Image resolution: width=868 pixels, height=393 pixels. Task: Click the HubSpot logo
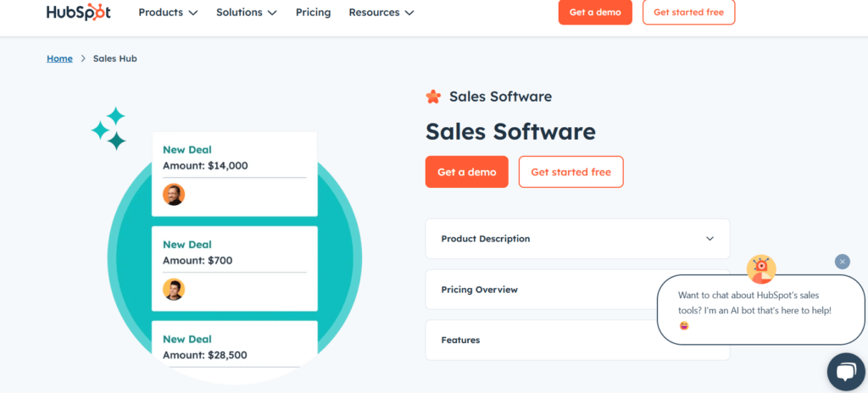pos(79,12)
